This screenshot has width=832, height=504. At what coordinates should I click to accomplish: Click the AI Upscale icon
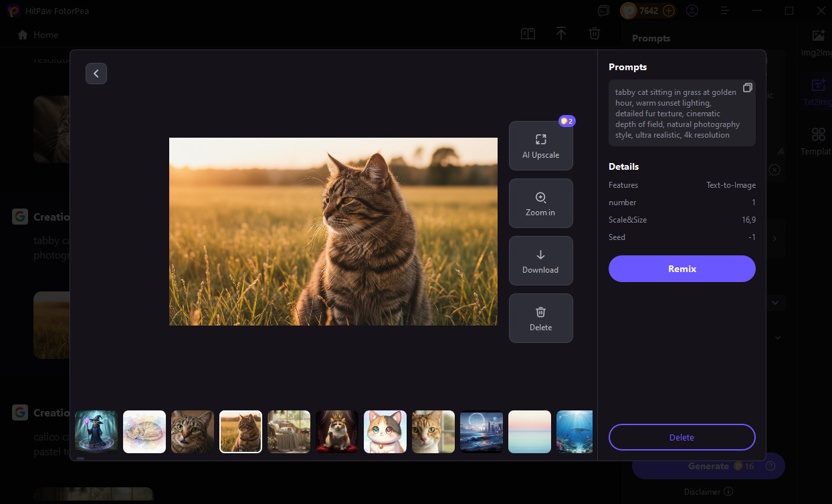(x=540, y=140)
